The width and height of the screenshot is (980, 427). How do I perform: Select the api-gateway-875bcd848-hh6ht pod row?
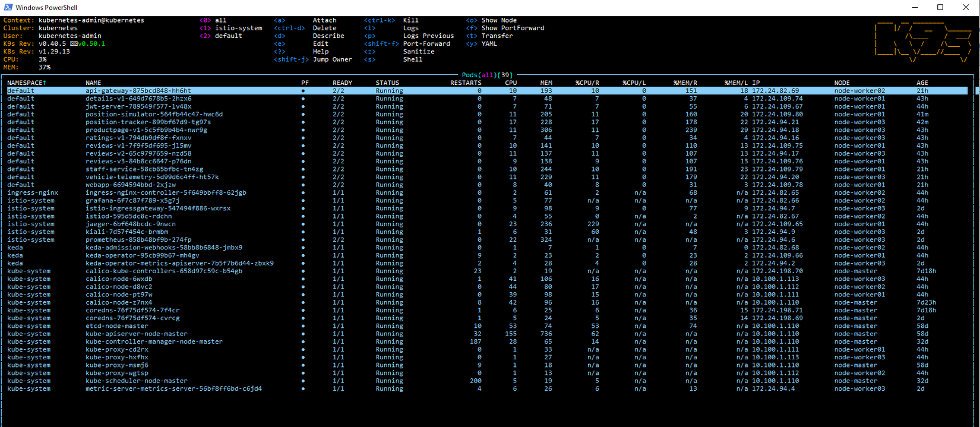(488, 91)
